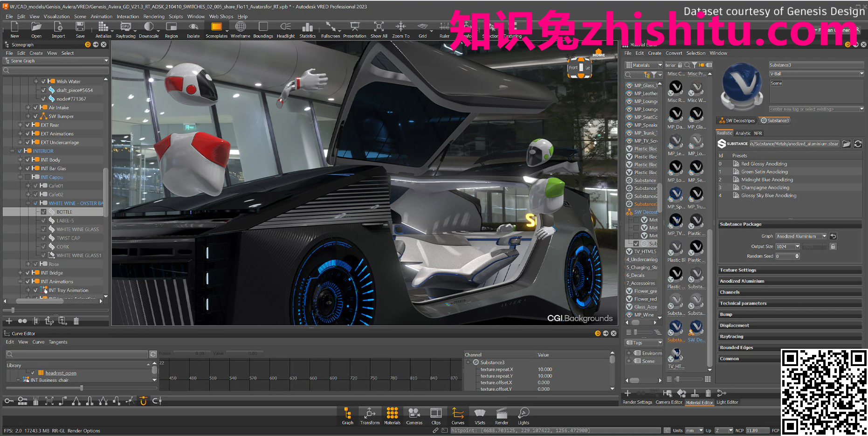Open the Output Size 1024 dropdown
Viewport: 868px width, 436px height.
click(x=788, y=246)
